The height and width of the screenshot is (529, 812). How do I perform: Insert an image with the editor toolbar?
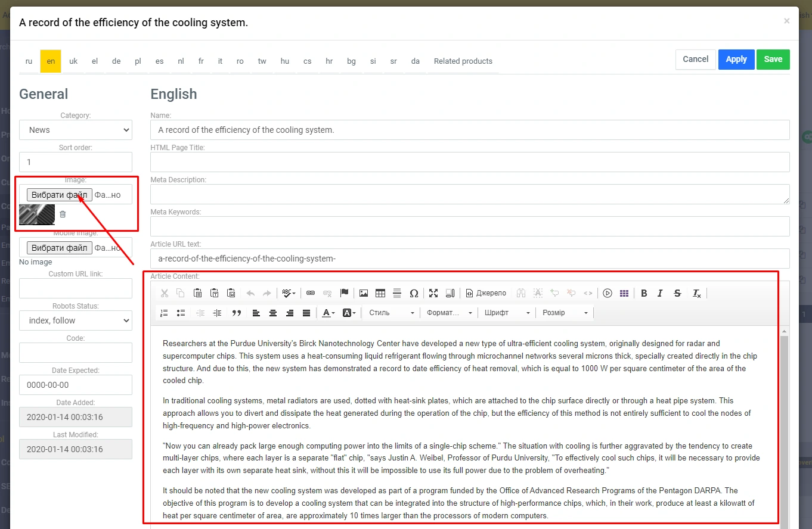point(364,293)
